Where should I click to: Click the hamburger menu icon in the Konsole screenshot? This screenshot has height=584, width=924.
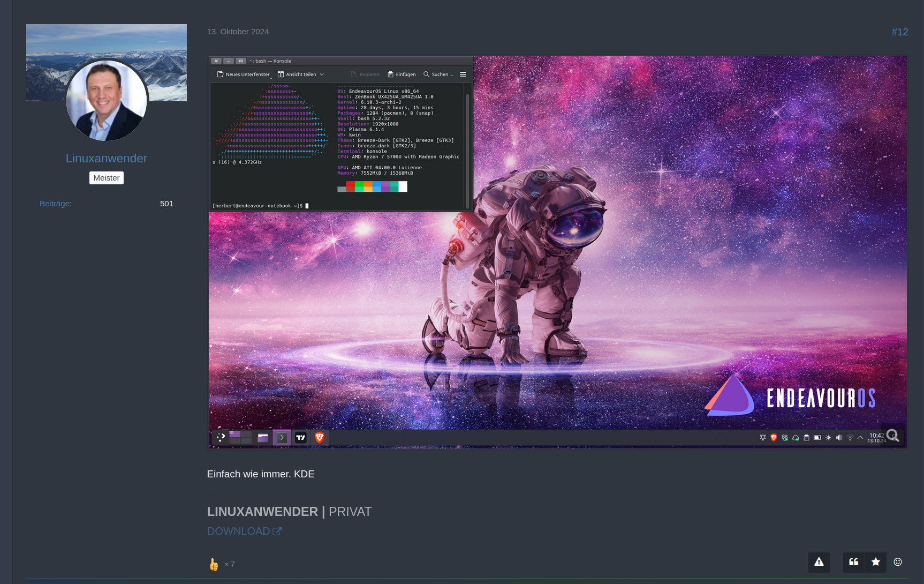click(463, 74)
